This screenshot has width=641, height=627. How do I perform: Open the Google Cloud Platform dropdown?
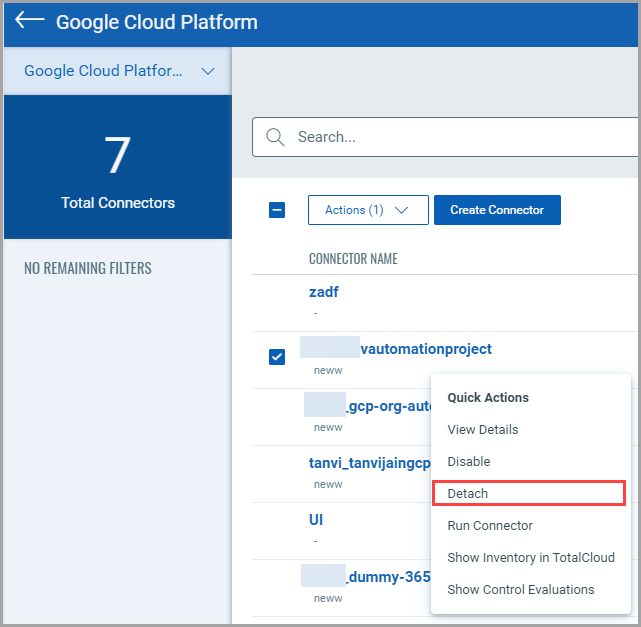(x=118, y=71)
